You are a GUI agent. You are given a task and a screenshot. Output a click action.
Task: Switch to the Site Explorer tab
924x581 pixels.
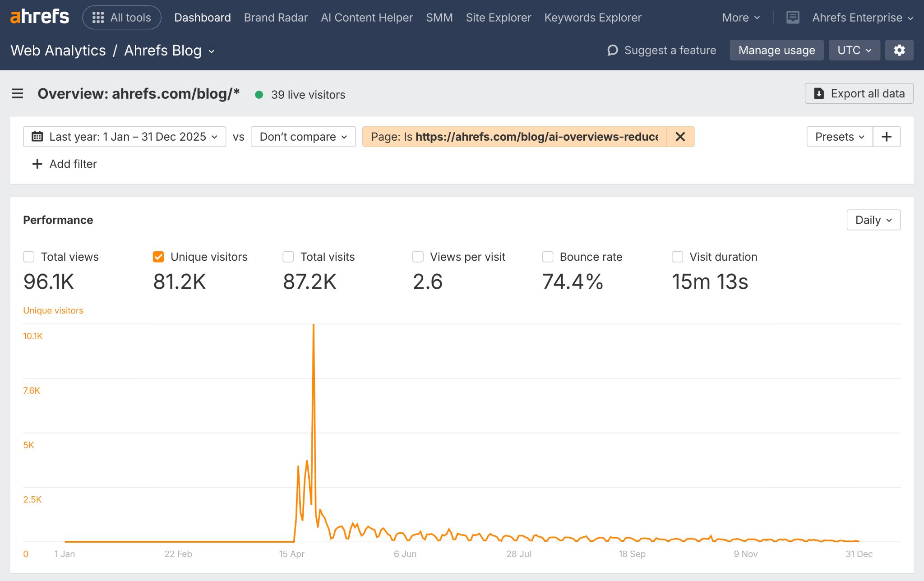pyautogui.click(x=498, y=17)
